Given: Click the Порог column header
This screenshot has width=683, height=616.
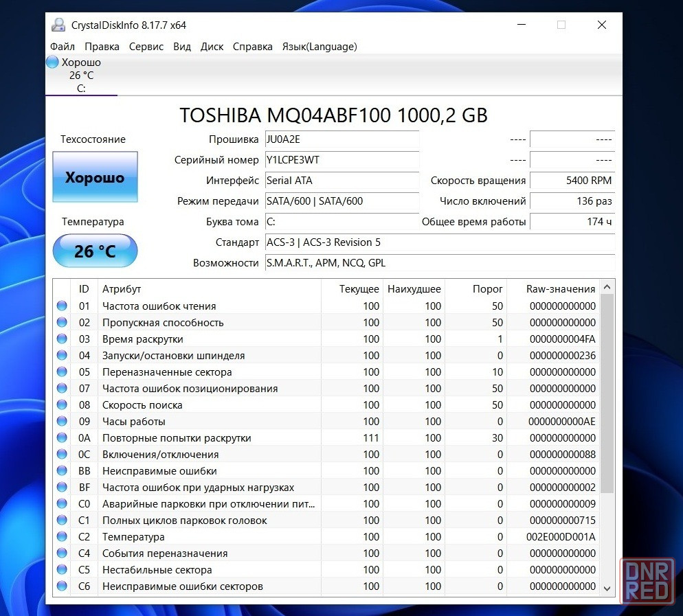Looking at the screenshot, I should tap(475, 288).
